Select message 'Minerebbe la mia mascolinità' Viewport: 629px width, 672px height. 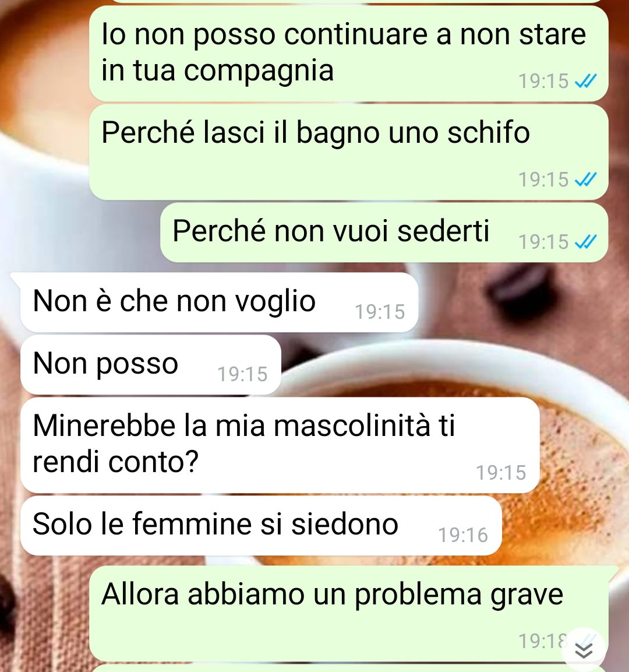280,445
